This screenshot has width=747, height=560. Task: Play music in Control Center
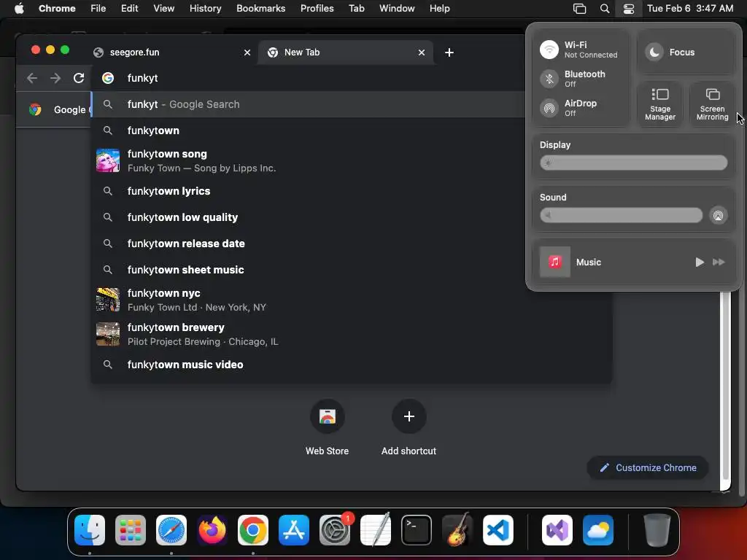point(699,262)
